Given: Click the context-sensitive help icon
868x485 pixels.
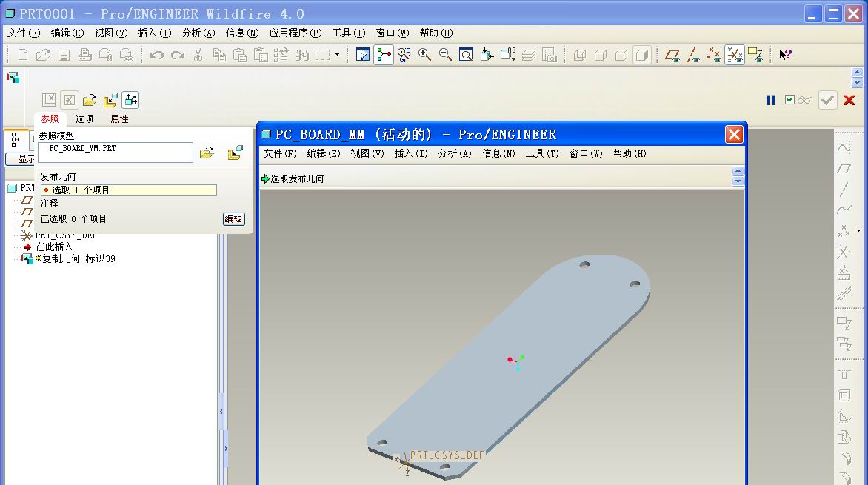Looking at the screenshot, I should tap(786, 55).
